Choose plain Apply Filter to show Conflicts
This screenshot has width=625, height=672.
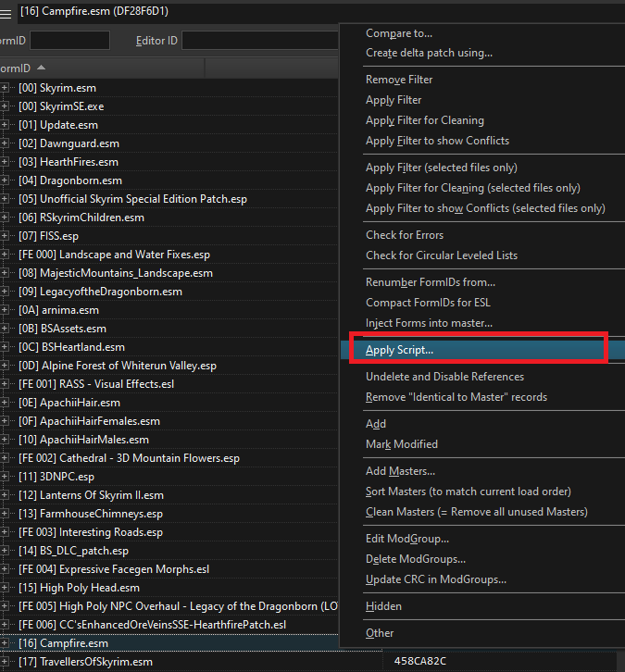tap(437, 141)
